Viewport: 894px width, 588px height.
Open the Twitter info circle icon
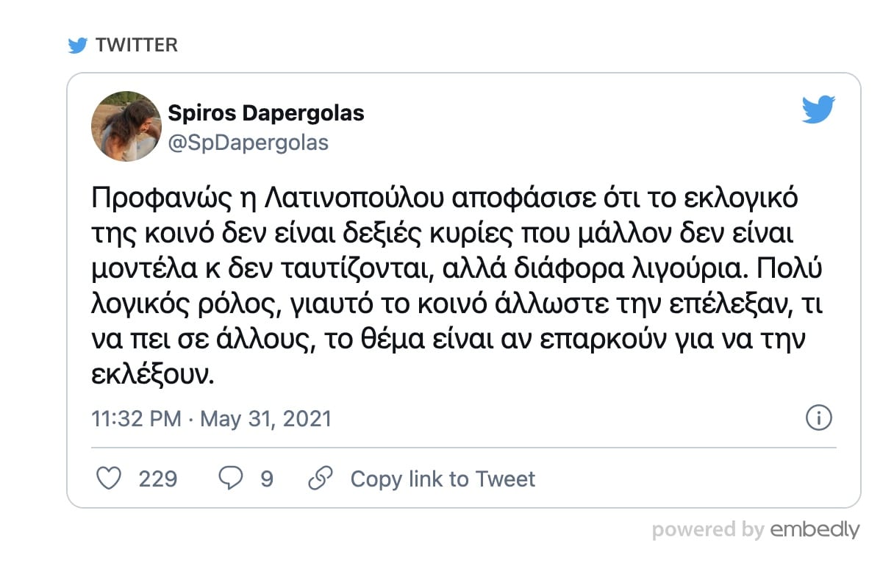point(819,418)
